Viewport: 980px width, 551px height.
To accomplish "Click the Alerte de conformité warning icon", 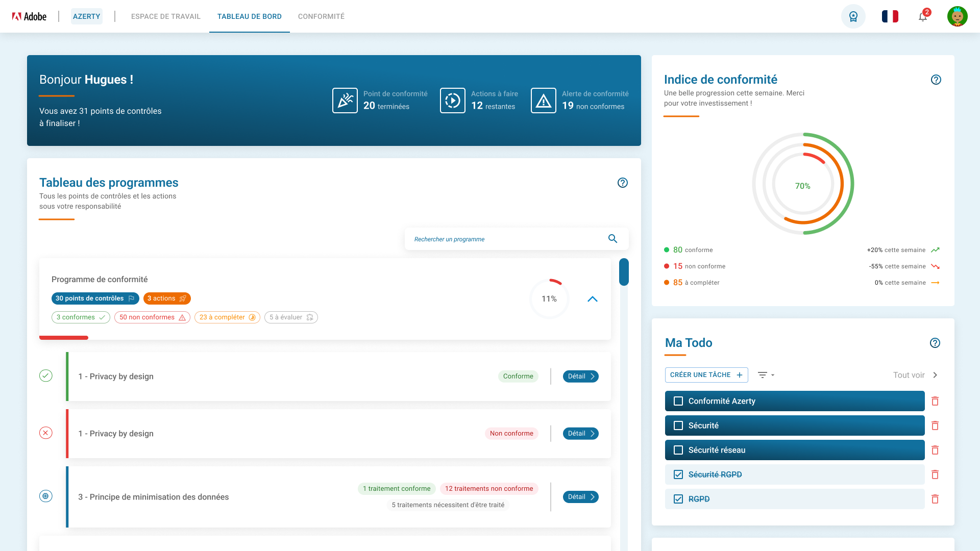I will pos(544,101).
